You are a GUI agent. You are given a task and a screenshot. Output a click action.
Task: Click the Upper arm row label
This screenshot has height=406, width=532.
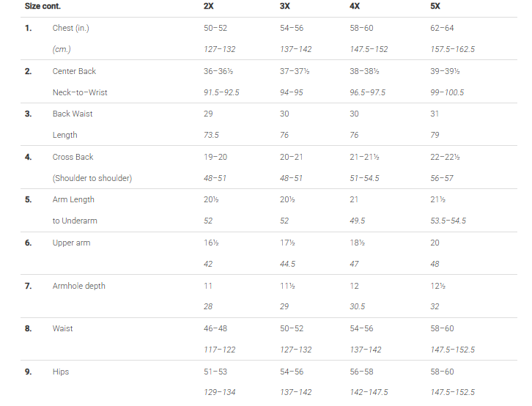coord(71,243)
